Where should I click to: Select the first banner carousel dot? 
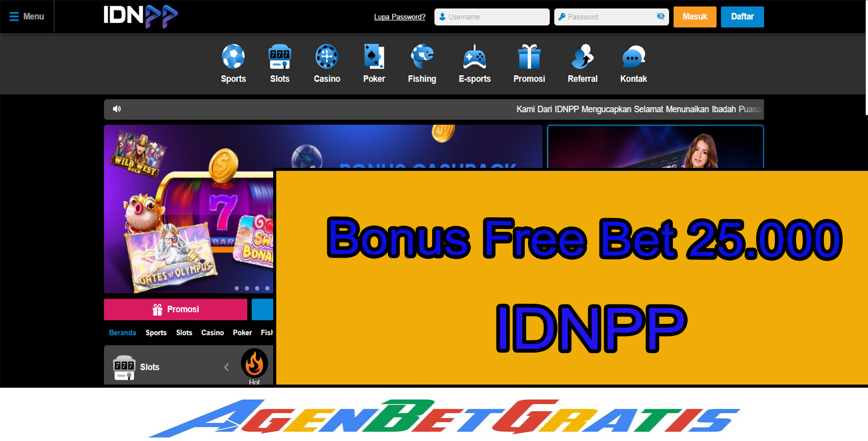(237, 288)
